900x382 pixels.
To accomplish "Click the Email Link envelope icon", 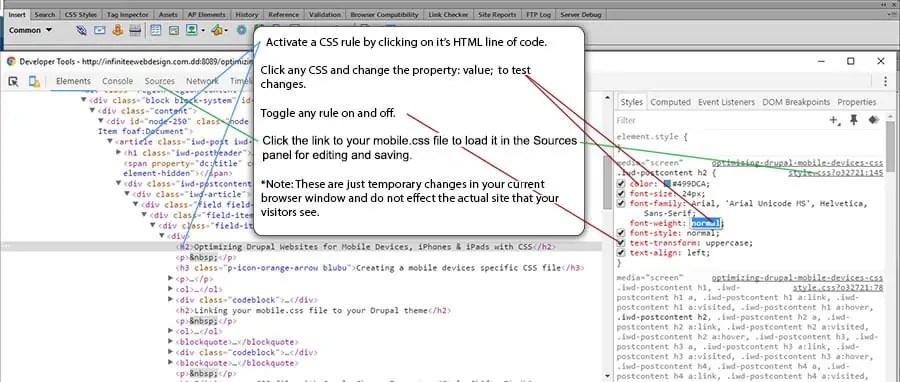I will click(x=99, y=30).
